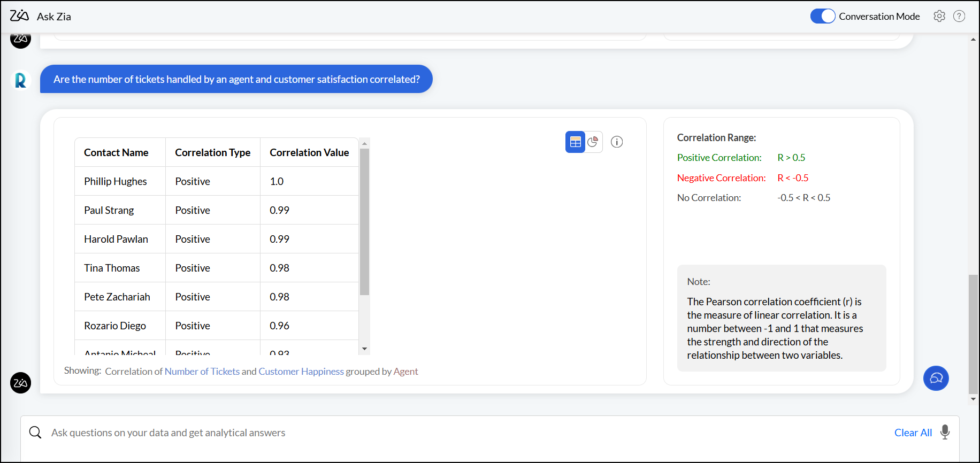
Task: Toggle Conversation Mode switch
Action: click(x=823, y=16)
